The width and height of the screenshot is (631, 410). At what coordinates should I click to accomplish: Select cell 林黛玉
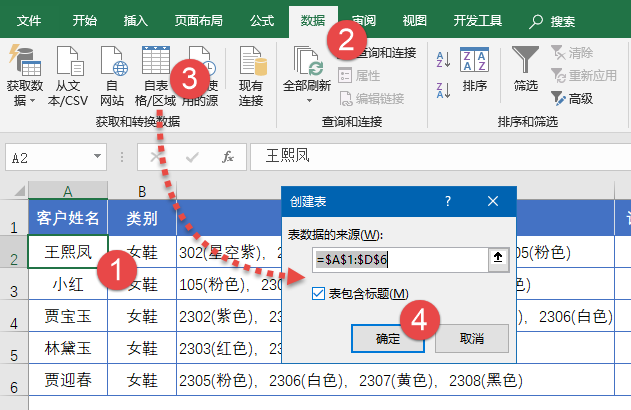pyautogui.click(x=68, y=348)
